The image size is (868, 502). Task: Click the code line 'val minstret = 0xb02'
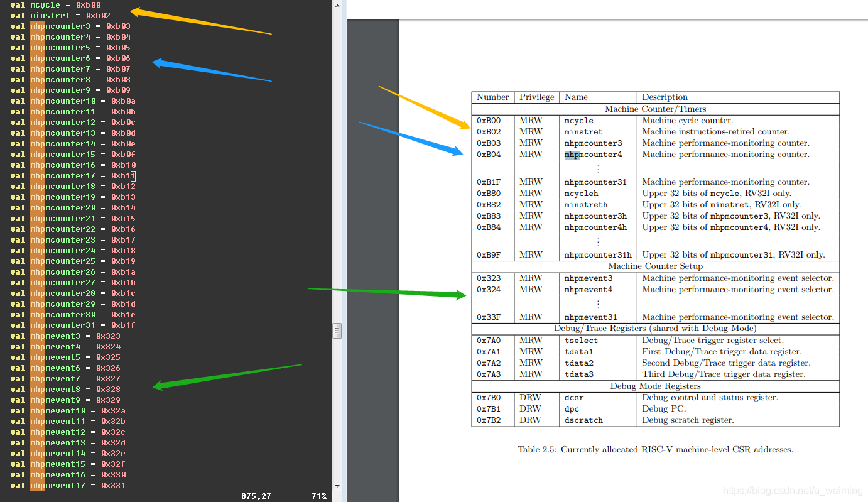pos(61,16)
